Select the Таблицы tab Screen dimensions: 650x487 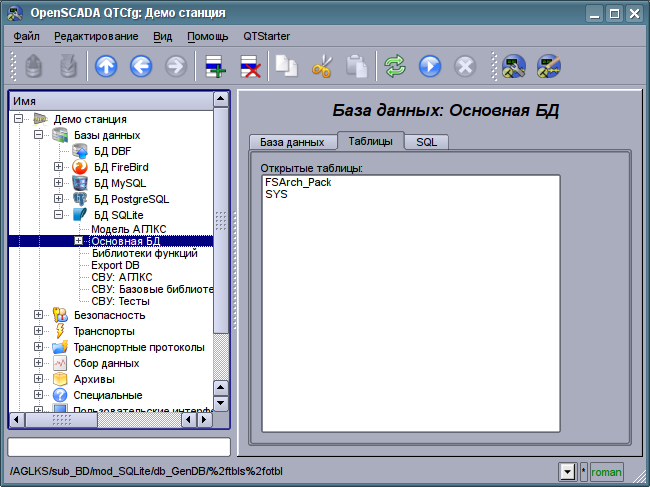click(x=371, y=141)
